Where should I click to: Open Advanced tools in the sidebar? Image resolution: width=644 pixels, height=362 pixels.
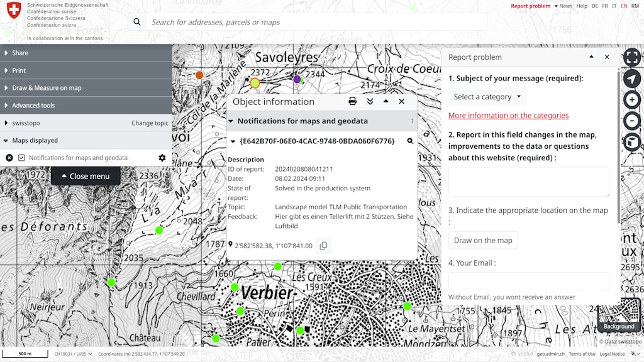35,105
